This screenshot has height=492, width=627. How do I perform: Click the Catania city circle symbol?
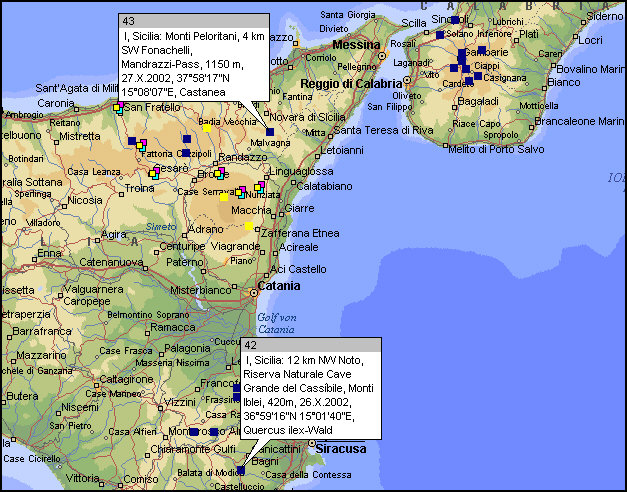pos(252,292)
